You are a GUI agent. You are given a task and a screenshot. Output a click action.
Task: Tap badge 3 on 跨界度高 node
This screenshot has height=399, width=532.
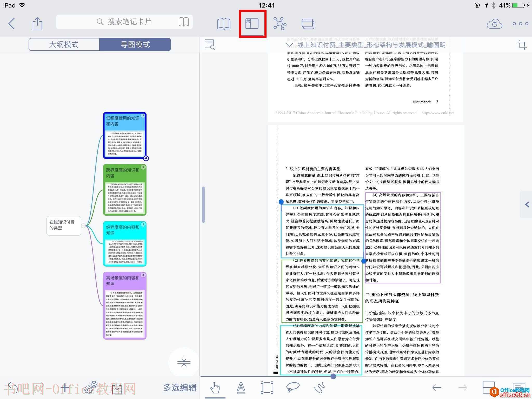click(x=143, y=167)
